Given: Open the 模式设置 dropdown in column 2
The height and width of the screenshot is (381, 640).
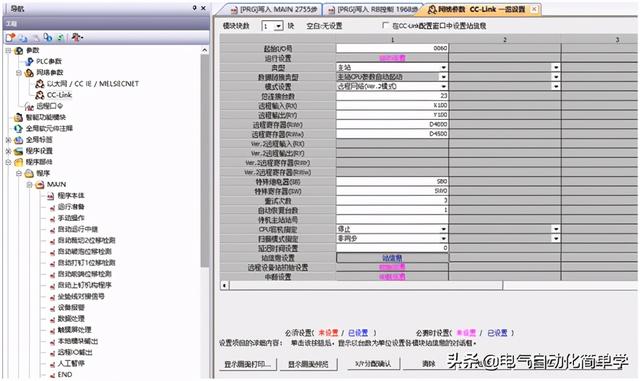Looking at the screenshot, I should [x=556, y=87].
